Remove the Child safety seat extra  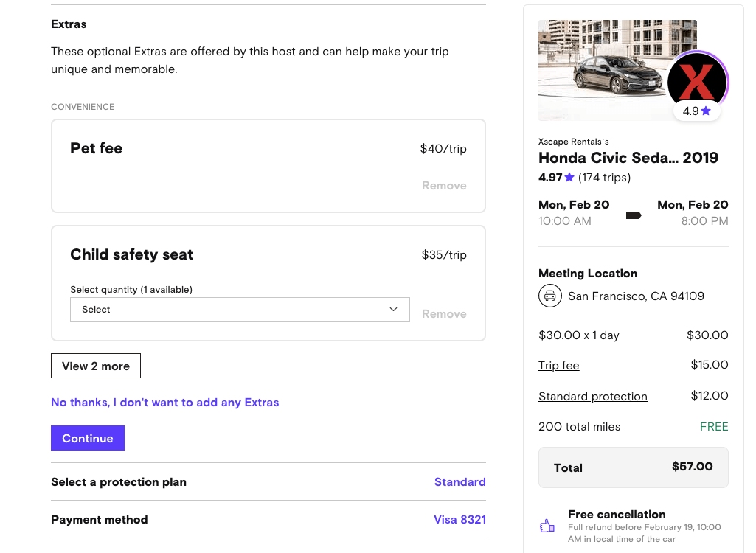click(x=444, y=314)
